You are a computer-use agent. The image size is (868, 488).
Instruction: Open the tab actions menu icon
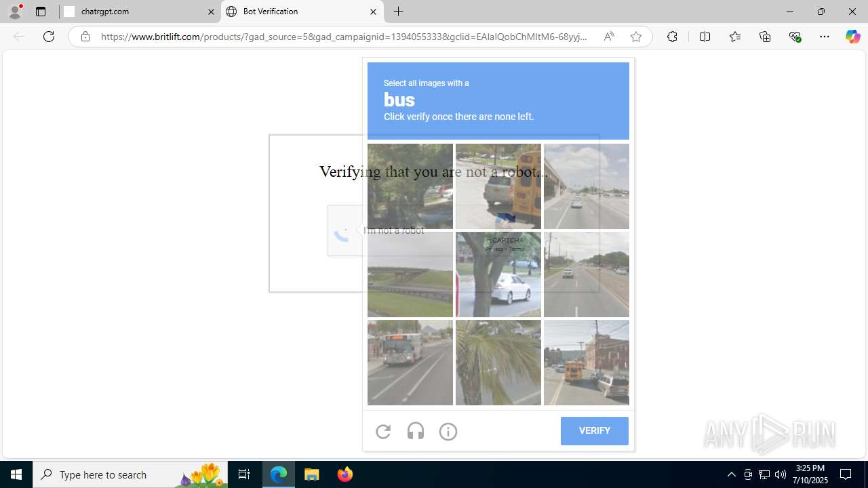pos(41,12)
